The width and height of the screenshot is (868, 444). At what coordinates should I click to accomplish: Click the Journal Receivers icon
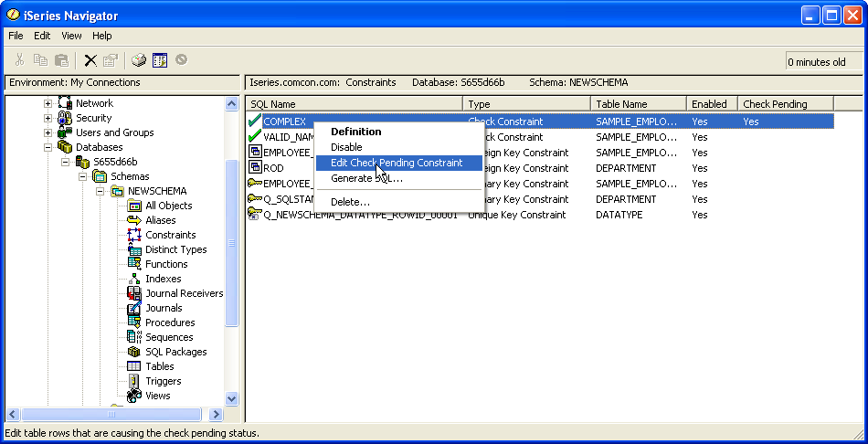[134, 293]
